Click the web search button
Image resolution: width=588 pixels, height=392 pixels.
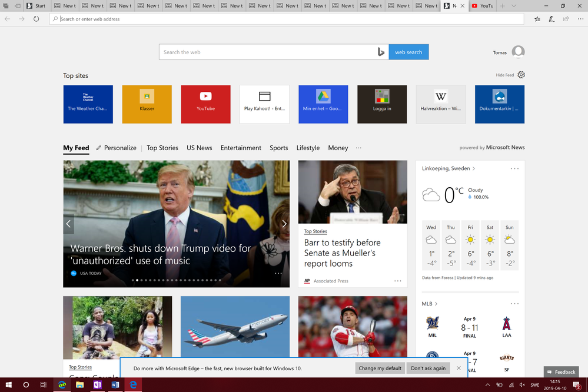408,52
